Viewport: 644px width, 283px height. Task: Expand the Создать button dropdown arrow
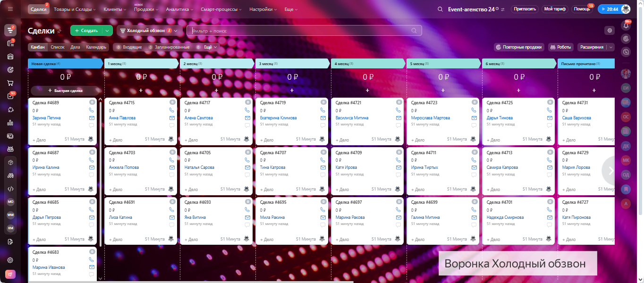coord(108,31)
